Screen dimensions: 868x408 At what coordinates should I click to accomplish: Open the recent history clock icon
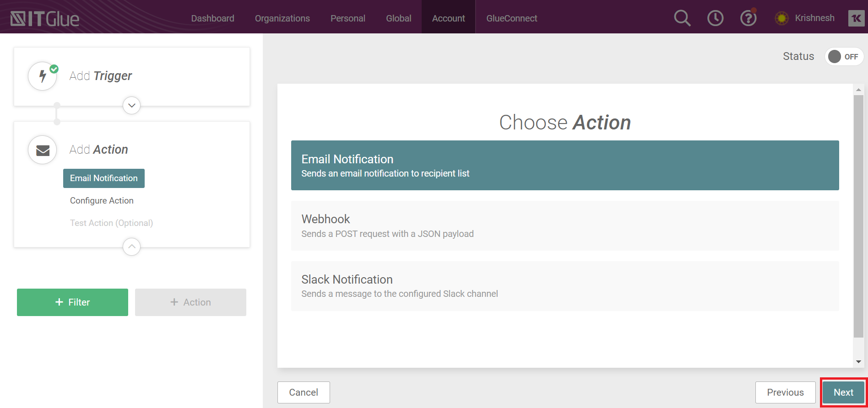coord(715,18)
